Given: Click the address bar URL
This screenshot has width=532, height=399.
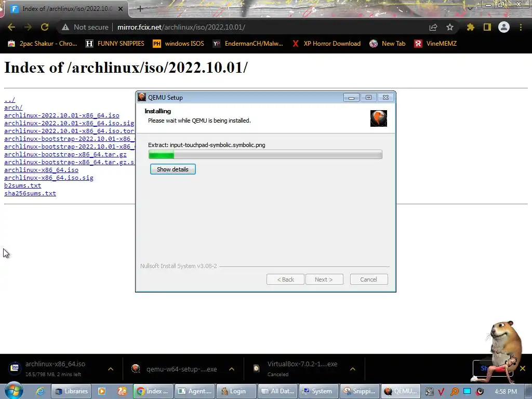Looking at the screenshot, I should (x=181, y=27).
